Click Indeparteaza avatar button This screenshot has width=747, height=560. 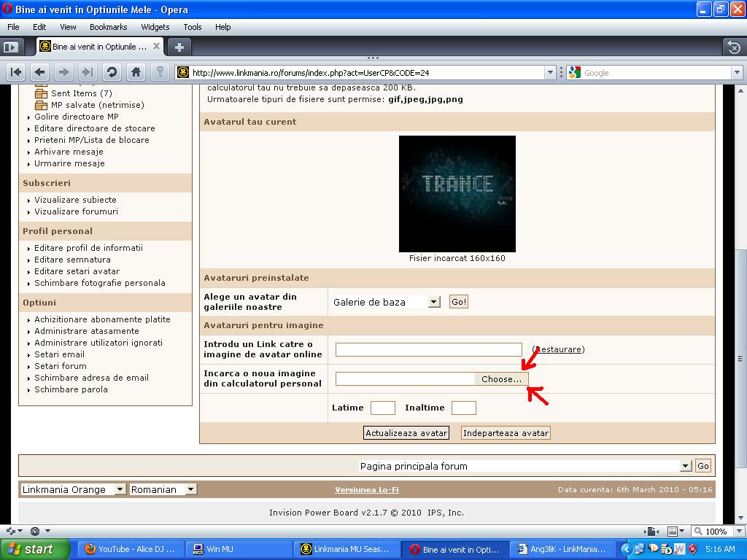click(x=506, y=433)
